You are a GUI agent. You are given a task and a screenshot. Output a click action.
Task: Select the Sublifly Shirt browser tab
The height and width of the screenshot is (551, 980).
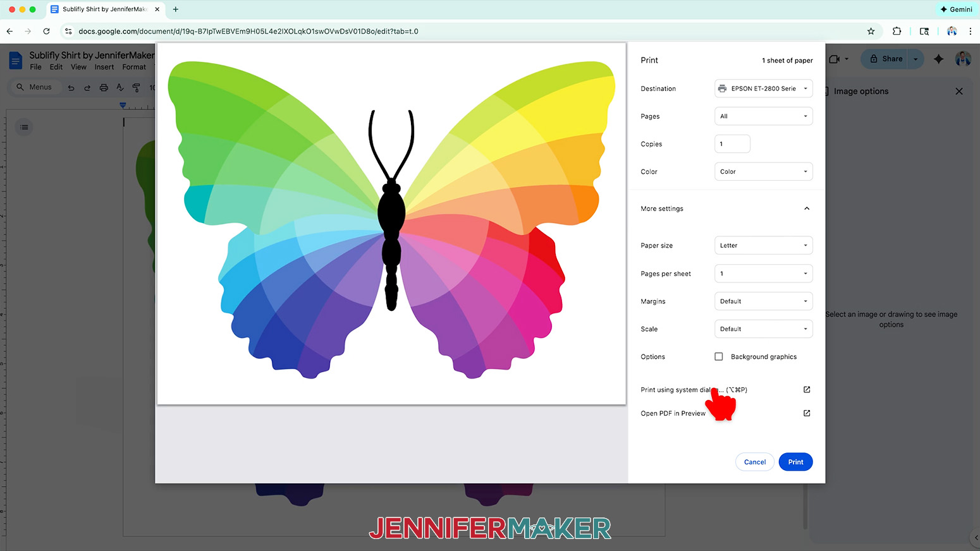pyautogui.click(x=105, y=9)
